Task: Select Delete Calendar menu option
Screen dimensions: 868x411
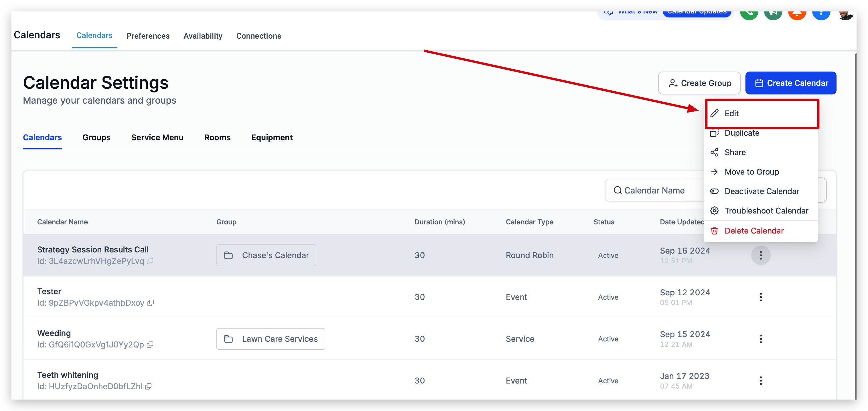Action: coord(754,231)
